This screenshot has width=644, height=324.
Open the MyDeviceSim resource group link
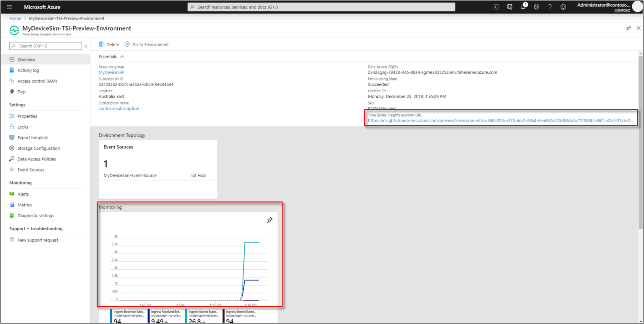pyautogui.click(x=111, y=72)
